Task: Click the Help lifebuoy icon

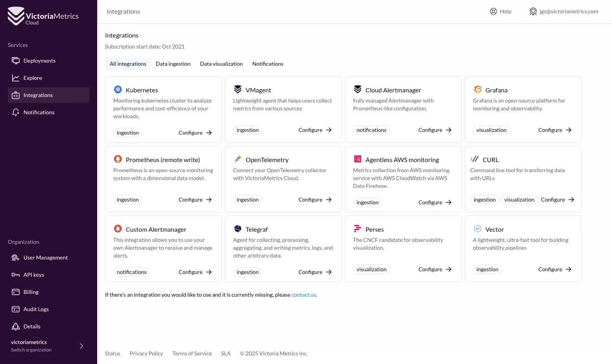Action: coord(494,11)
